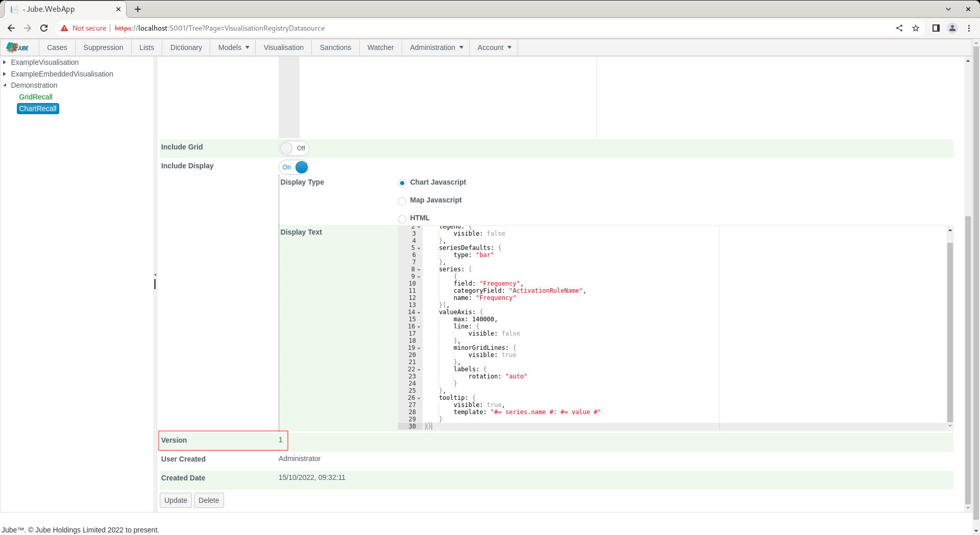Select Map Javascript display type
This screenshot has height=535, width=980.
pos(402,201)
